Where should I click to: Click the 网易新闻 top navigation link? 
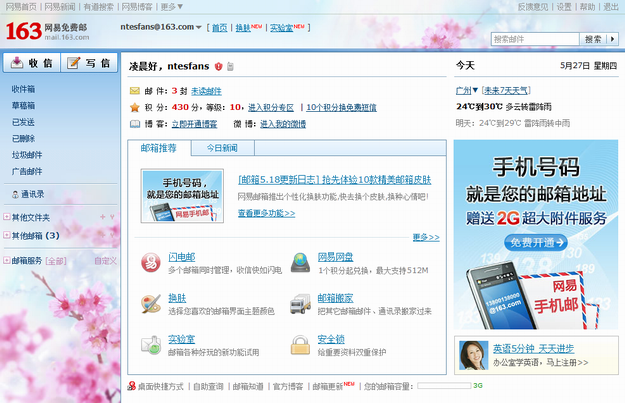60,7
